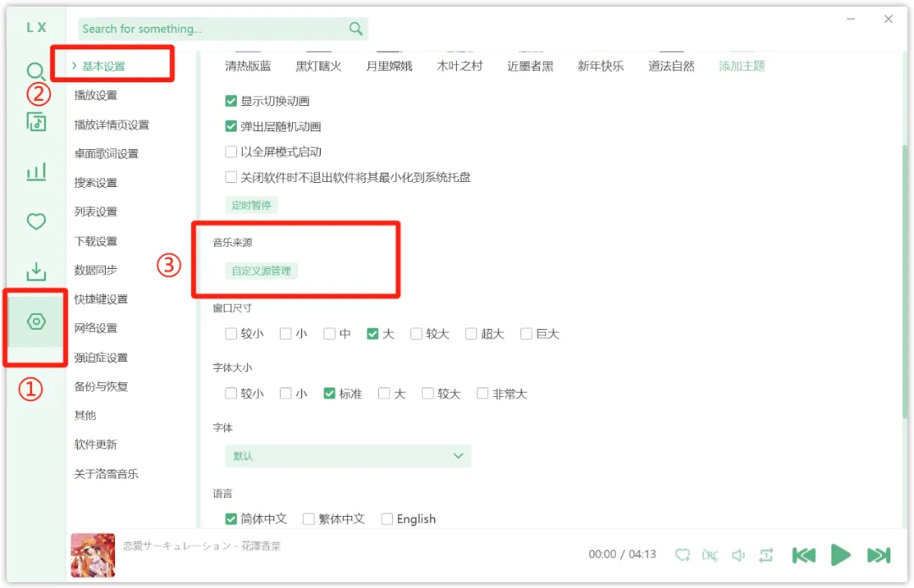Click the 添加主题 link
Screen dimensions: 914x588
(741, 66)
